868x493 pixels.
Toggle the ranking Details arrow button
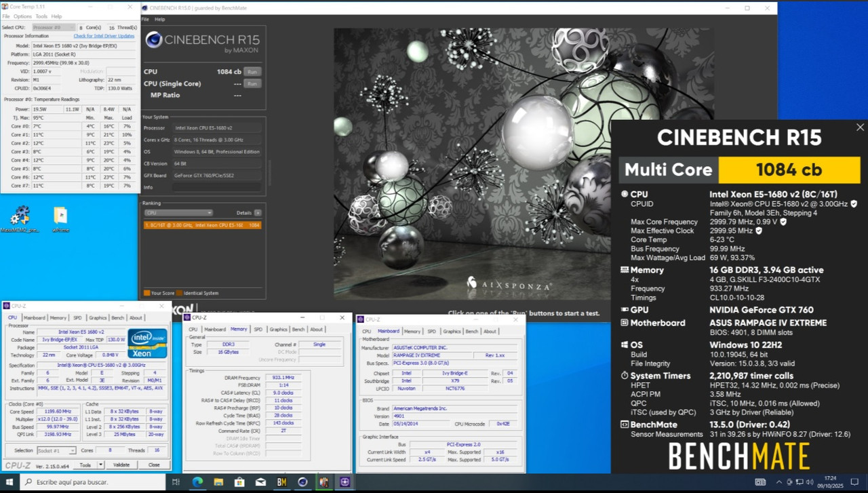[x=258, y=212]
